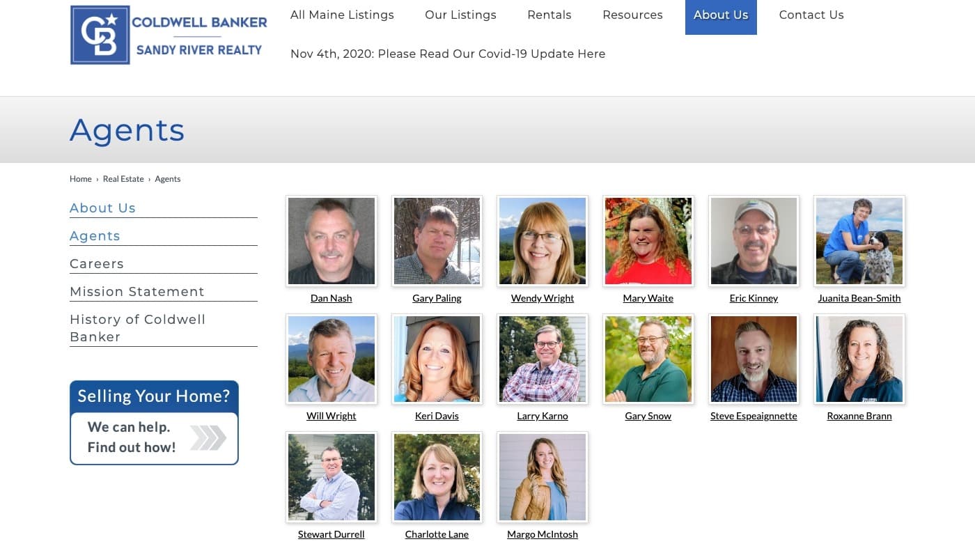Open History of Coldwell Banker
The width and height of the screenshot is (975, 560).
(x=137, y=328)
